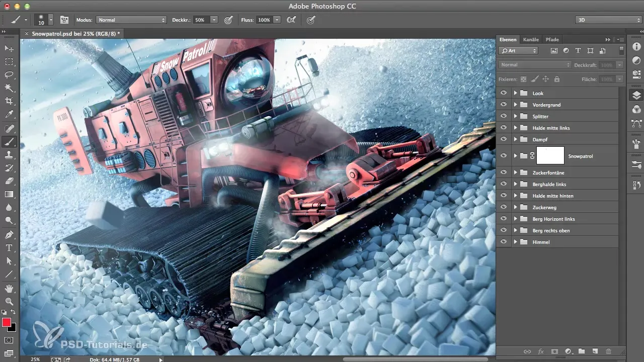Click the 25% zoom level field

(35, 359)
